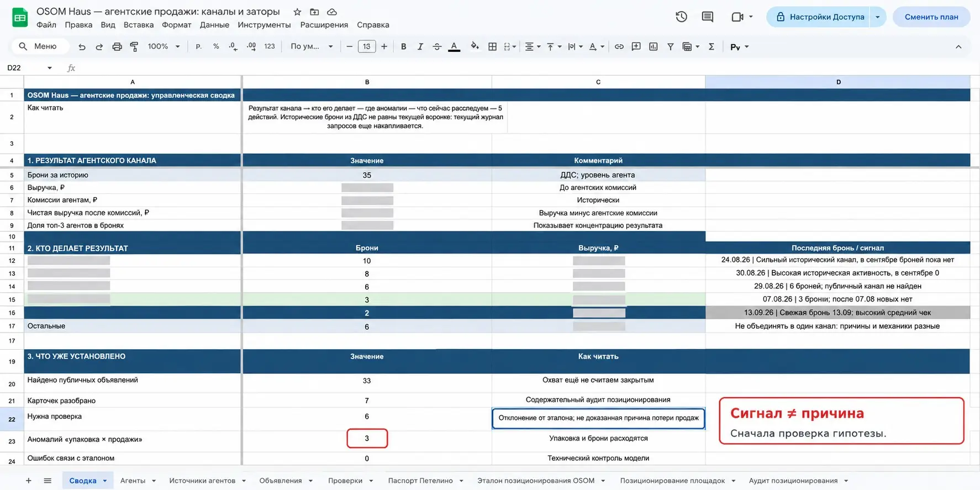Star this document

click(297, 12)
